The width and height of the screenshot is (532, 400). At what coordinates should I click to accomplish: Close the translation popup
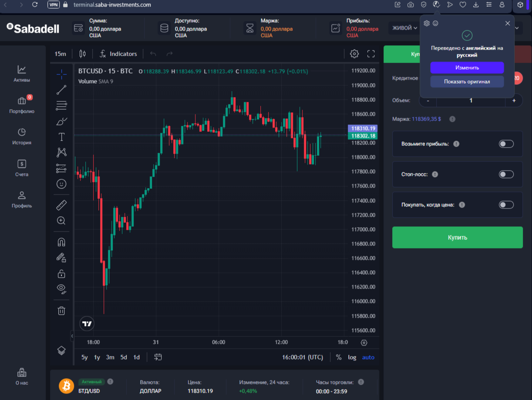click(x=508, y=24)
